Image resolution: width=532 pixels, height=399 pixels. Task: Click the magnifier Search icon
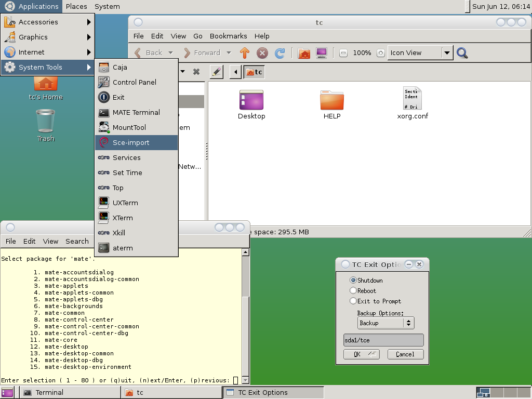click(x=462, y=53)
